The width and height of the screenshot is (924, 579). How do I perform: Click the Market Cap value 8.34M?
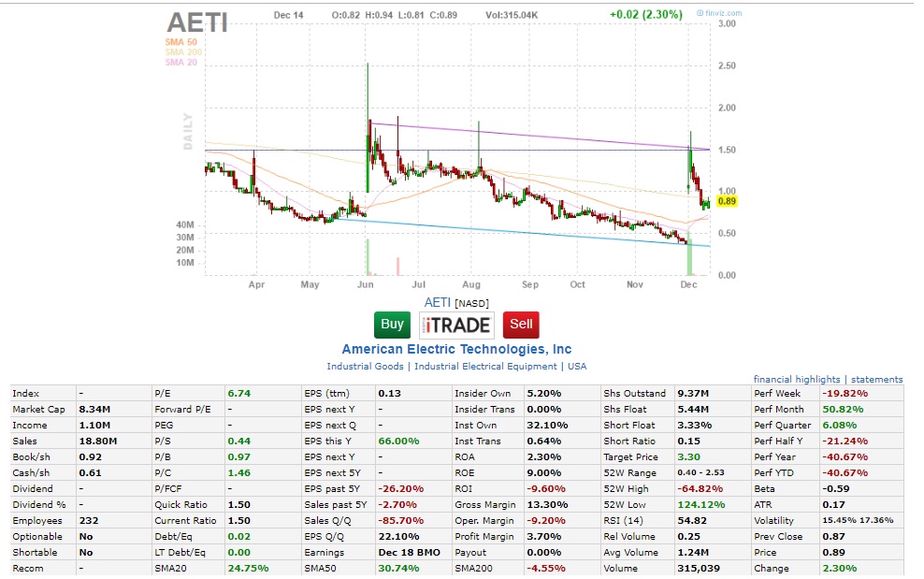tap(94, 409)
